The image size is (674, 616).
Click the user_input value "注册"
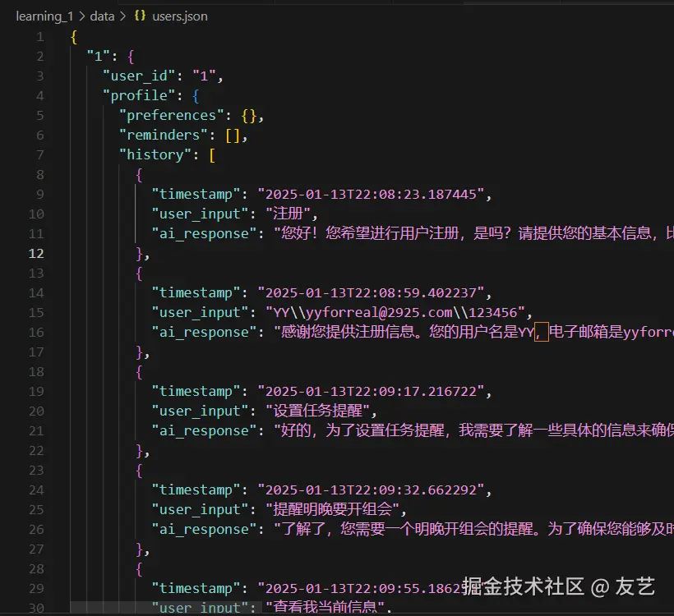tap(288, 214)
